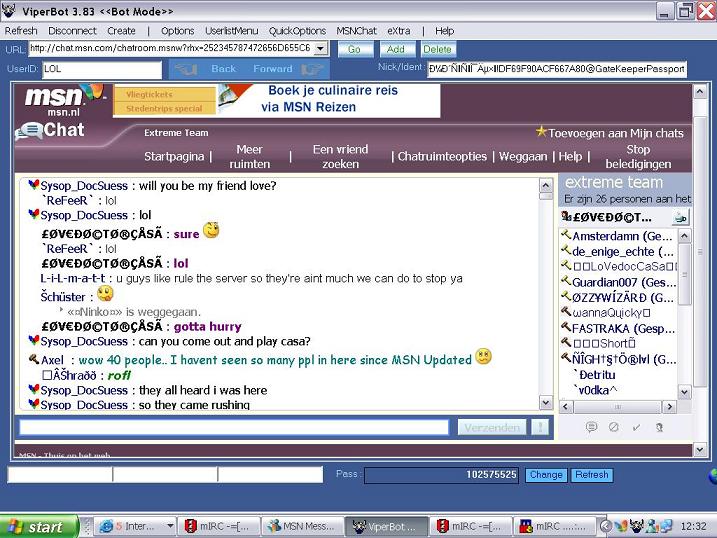This screenshot has width=717, height=538.
Task: Open the MSNChat menu
Action: [356, 31]
